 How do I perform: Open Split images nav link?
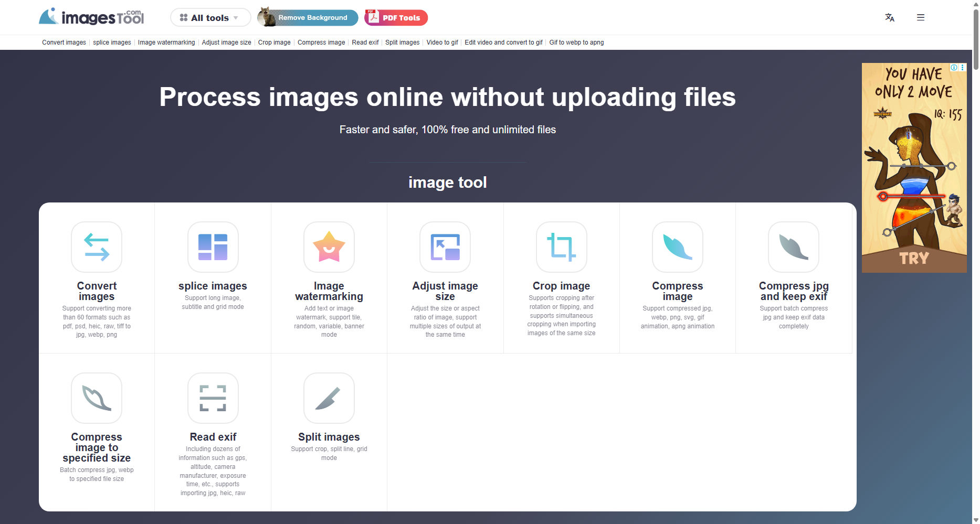click(x=403, y=42)
